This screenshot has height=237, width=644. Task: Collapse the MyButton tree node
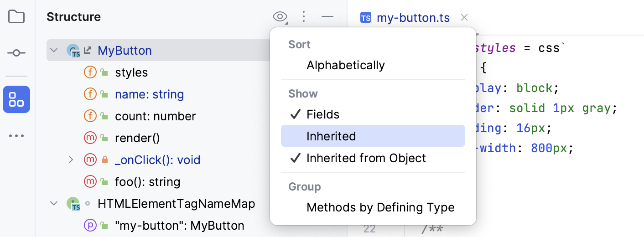54,51
